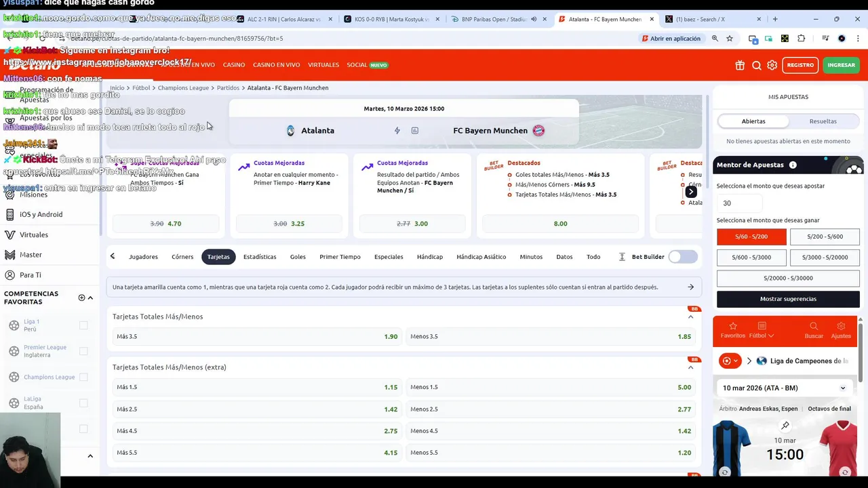Image resolution: width=868 pixels, height=488 pixels.
Task: Collapse Tarjetas Totales Más/Menos (extra) market
Action: pyautogui.click(x=691, y=367)
